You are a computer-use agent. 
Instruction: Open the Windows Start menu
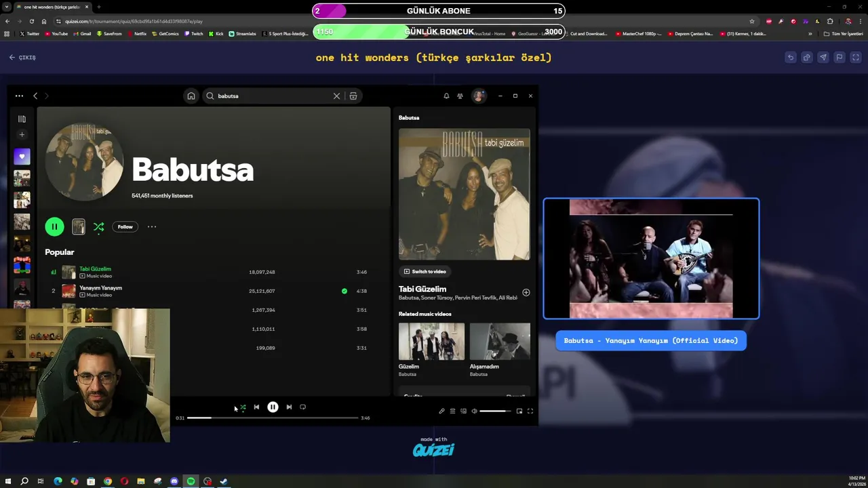(x=8, y=481)
